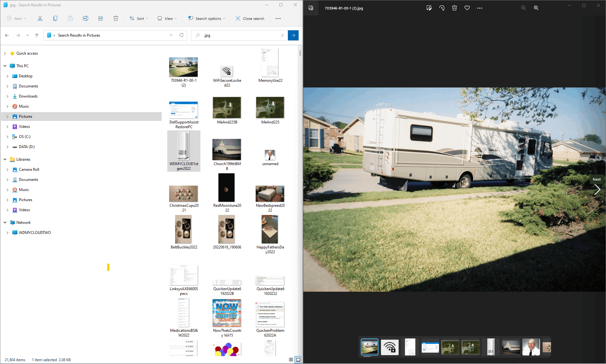Click the Edit image icon in Photos
This screenshot has width=606, height=364.
(429, 8)
